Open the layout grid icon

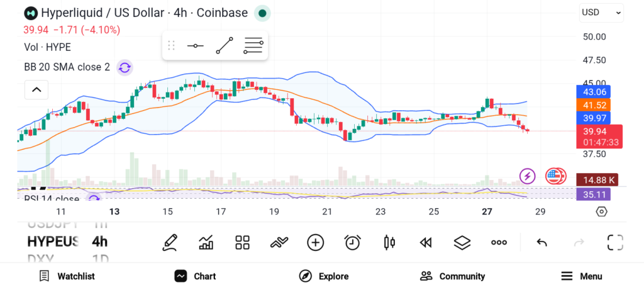[x=242, y=242]
